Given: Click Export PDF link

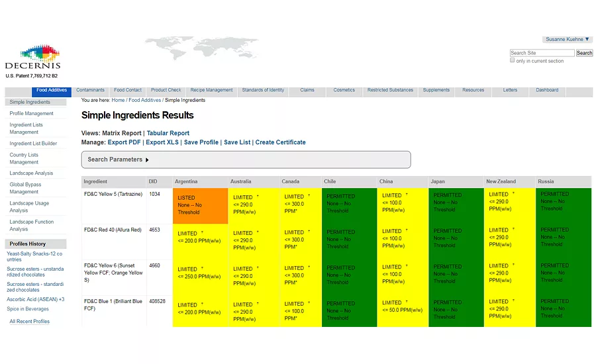Looking at the screenshot, I should [x=124, y=142].
